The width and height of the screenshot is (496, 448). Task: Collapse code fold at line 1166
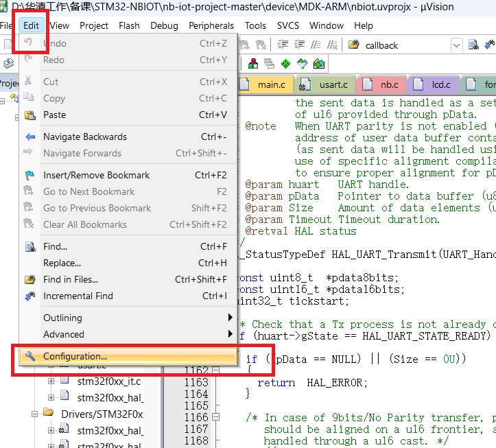tap(215, 417)
